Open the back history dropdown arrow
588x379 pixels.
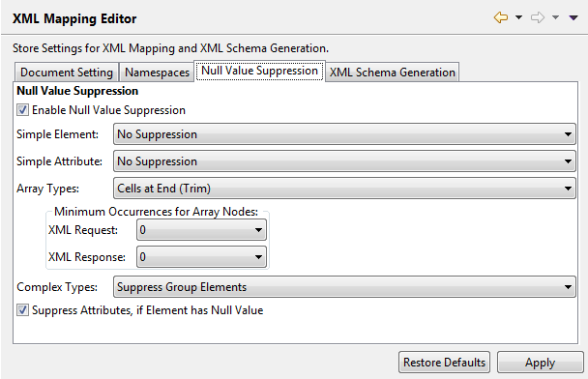pyautogui.click(x=518, y=17)
